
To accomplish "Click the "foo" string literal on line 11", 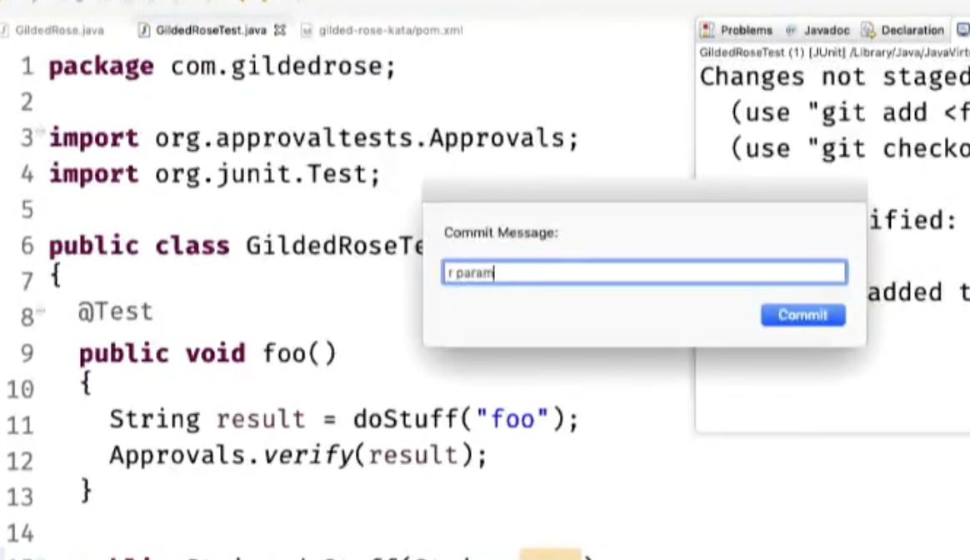I will [x=512, y=419].
